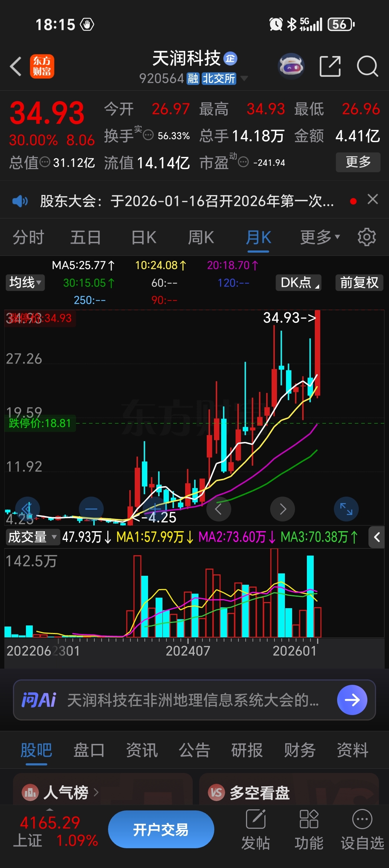
Task: Share this stock page
Action: point(330,67)
